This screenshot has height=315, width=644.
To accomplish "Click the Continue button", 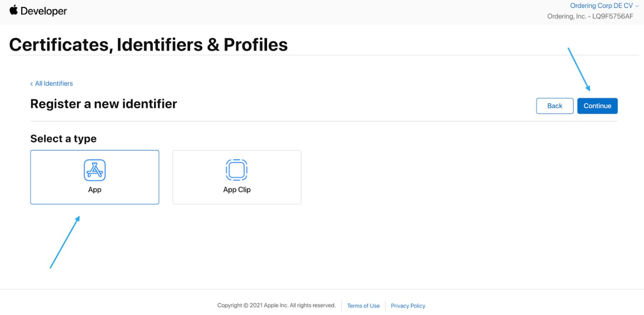I will [x=597, y=106].
